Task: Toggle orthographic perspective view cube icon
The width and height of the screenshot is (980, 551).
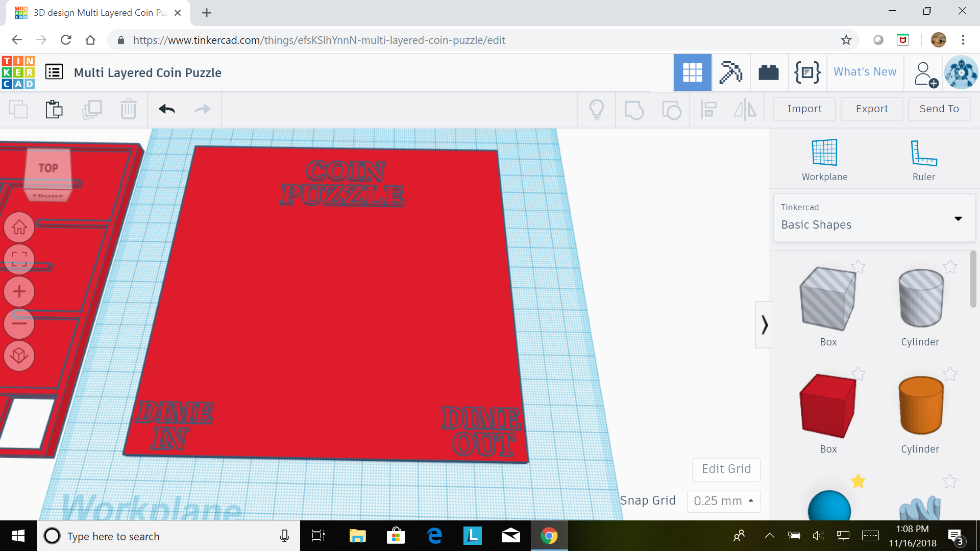Action: point(19,356)
